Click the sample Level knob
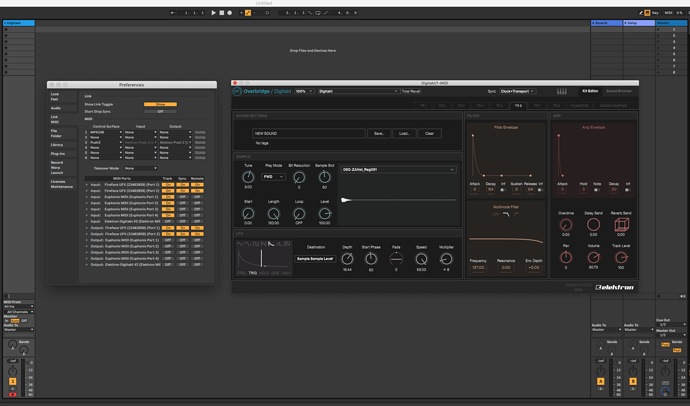The height and width of the screenshot is (406, 690). (x=324, y=214)
